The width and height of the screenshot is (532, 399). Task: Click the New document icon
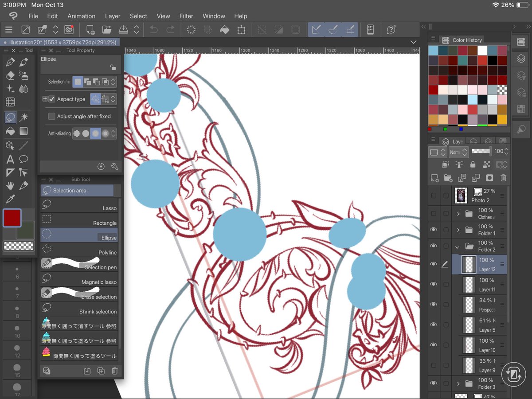(x=90, y=30)
